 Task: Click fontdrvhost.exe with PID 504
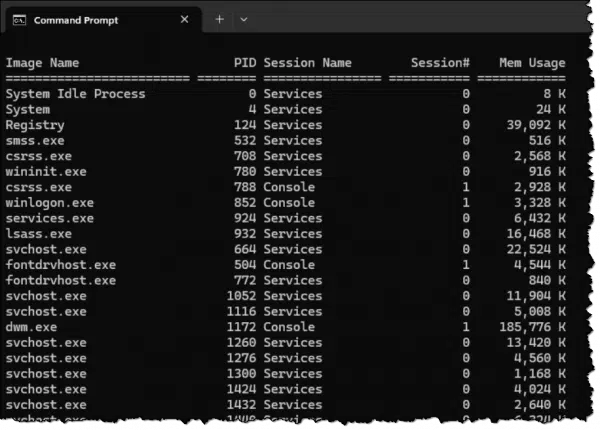tap(61, 264)
